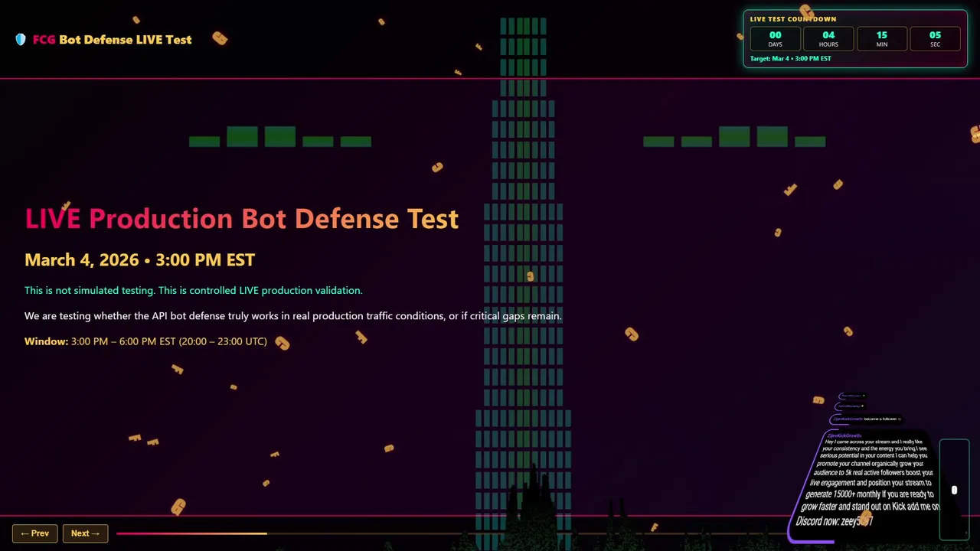
Task: Click the LIVE TEST COUNTDOWN label
Action: [x=792, y=19]
